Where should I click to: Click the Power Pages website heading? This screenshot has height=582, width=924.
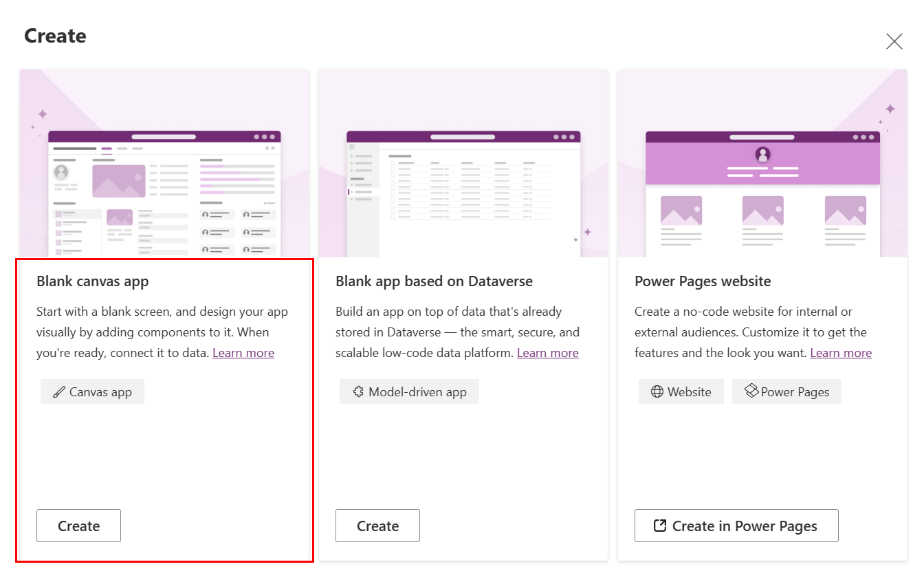click(x=703, y=281)
